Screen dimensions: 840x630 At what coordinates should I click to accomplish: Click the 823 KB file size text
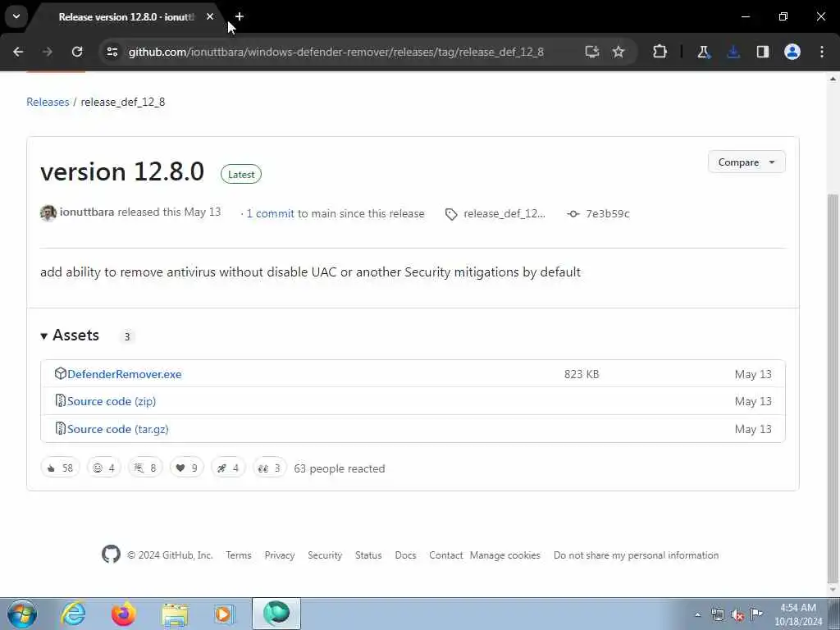(582, 374)
